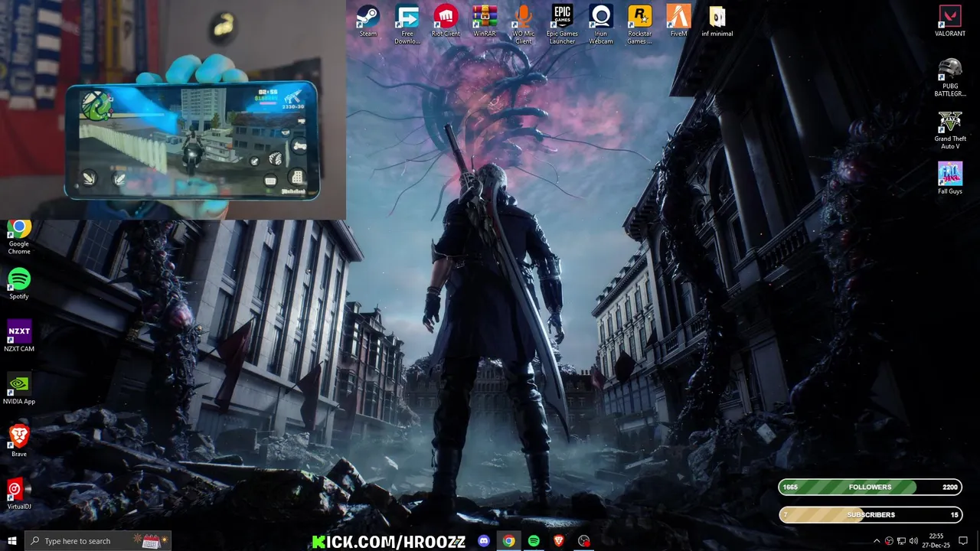The image size is (980, 551).
Task: Open the notification center icon
Action: (x=963, y=541)
